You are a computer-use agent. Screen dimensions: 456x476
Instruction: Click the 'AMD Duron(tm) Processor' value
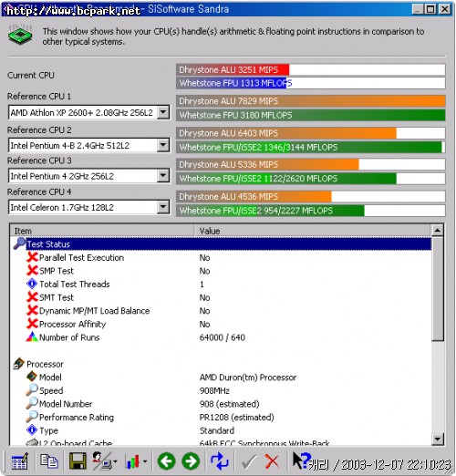tap(248, 378)
